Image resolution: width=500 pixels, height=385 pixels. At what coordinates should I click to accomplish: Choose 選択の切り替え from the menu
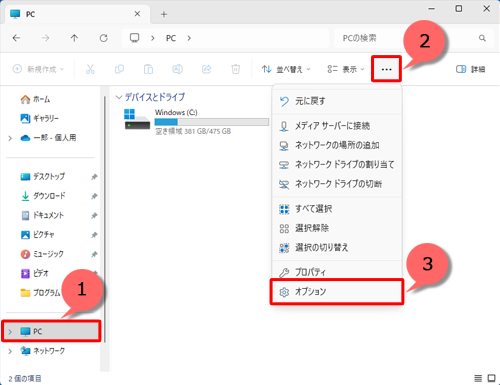[337, 247]
